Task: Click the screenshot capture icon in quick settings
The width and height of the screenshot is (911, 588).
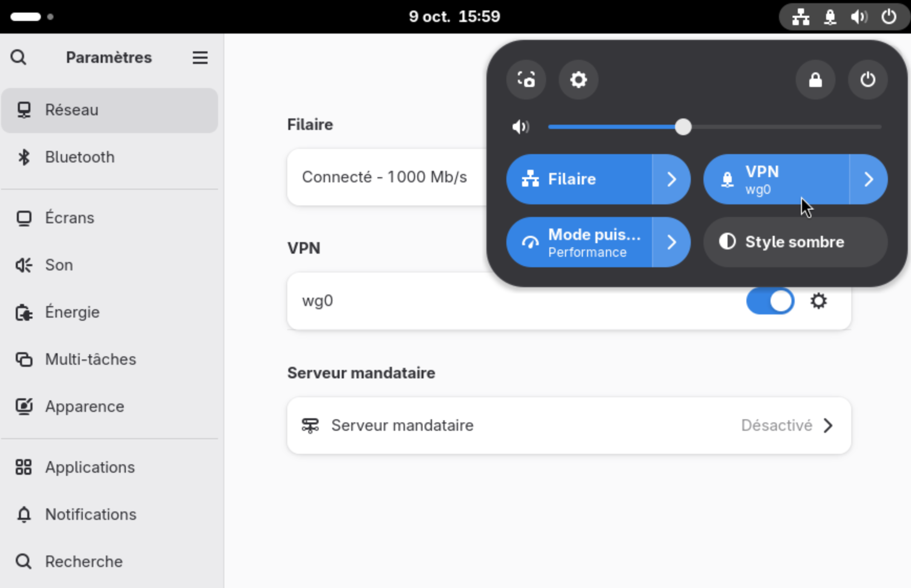Action: click(526, 80)
